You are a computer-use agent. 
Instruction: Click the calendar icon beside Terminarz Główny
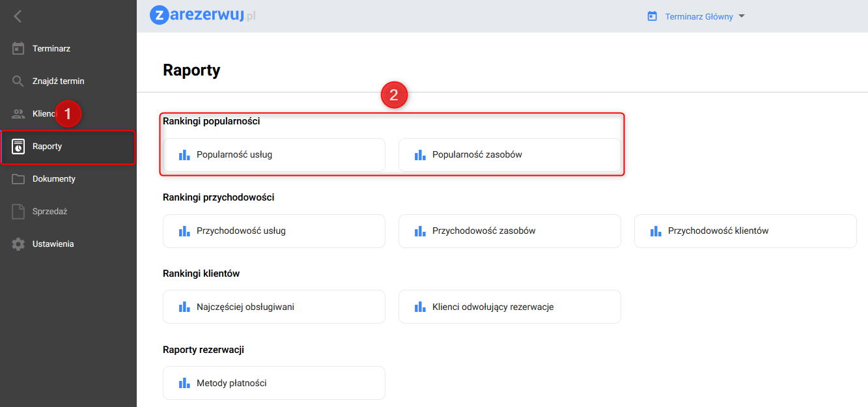pyautogui.click(x=652, y=16)
